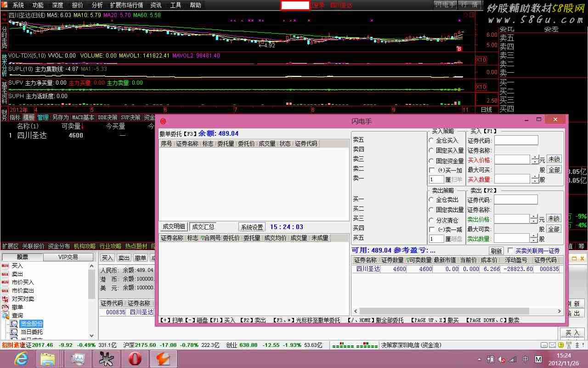Click the 对买对卖 icon in sidebar tree
Image resolution: width=588 pixels, height=368 pixels.
point(5,299)
